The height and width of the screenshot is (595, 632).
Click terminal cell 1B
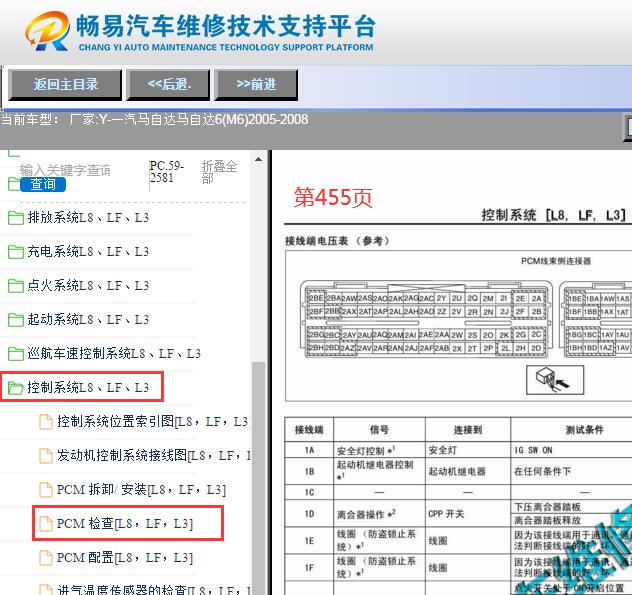coord(309,471)
